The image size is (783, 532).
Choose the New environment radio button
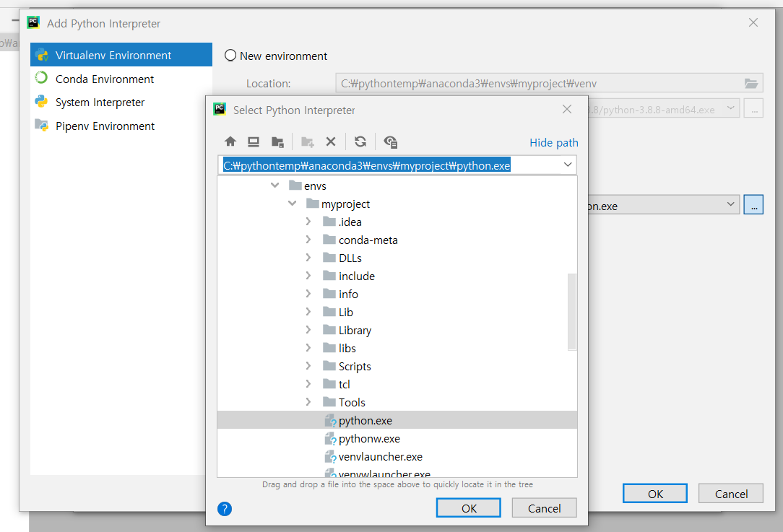(230, 56)
